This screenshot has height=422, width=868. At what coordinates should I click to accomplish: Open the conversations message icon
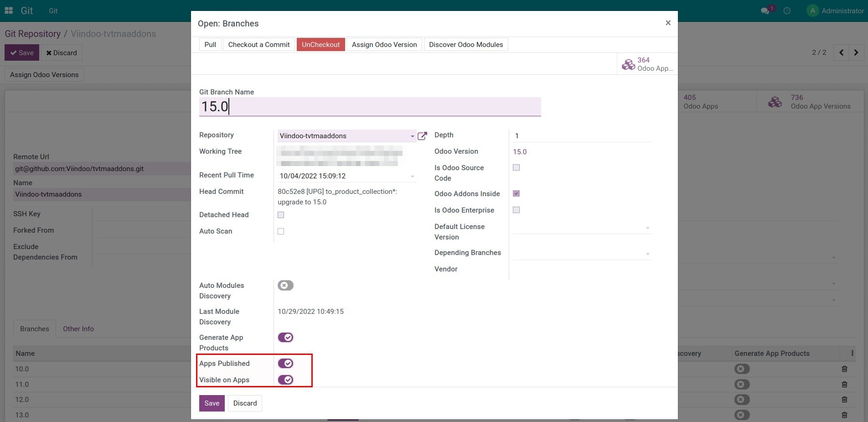point(765,11)
